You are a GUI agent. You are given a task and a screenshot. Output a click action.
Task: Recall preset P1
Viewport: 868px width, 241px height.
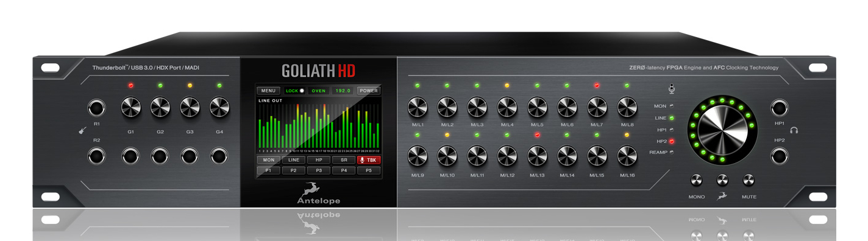[269, 170]
